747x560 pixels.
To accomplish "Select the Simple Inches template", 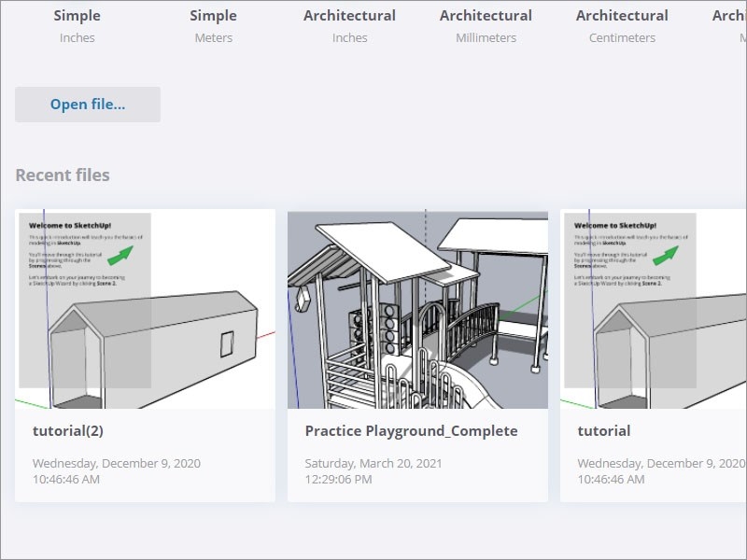I will coord(78,24).
